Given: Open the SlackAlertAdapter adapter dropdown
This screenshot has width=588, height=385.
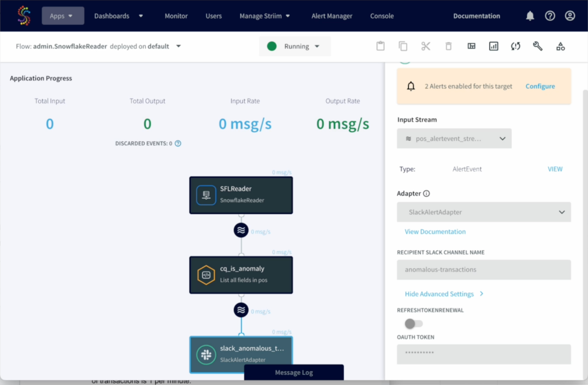Looking at the screenshot, I should [483, 212].
